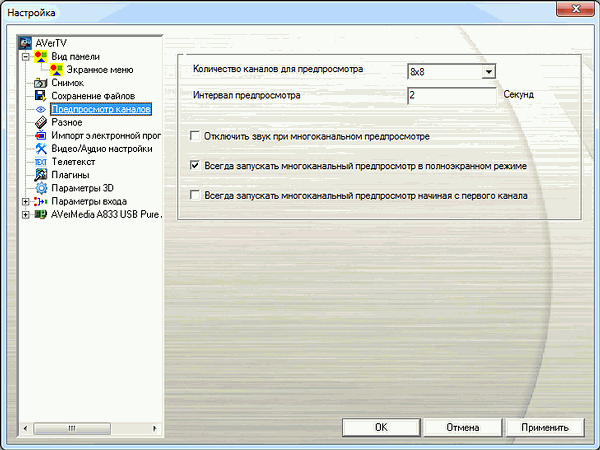Confirm settings with OK button
Viewport: 600px width, 450px height.
pyautogui.click(x=381, y=427)
